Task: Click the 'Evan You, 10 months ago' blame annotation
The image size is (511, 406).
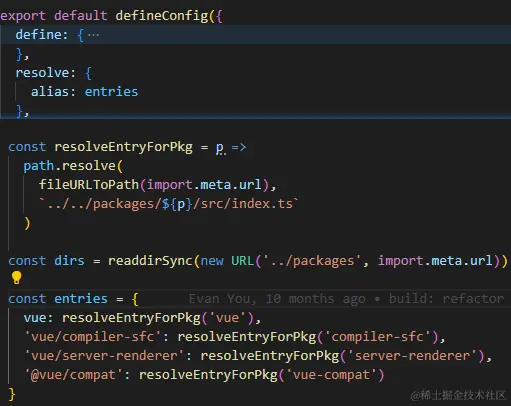Action: (277, 299)
